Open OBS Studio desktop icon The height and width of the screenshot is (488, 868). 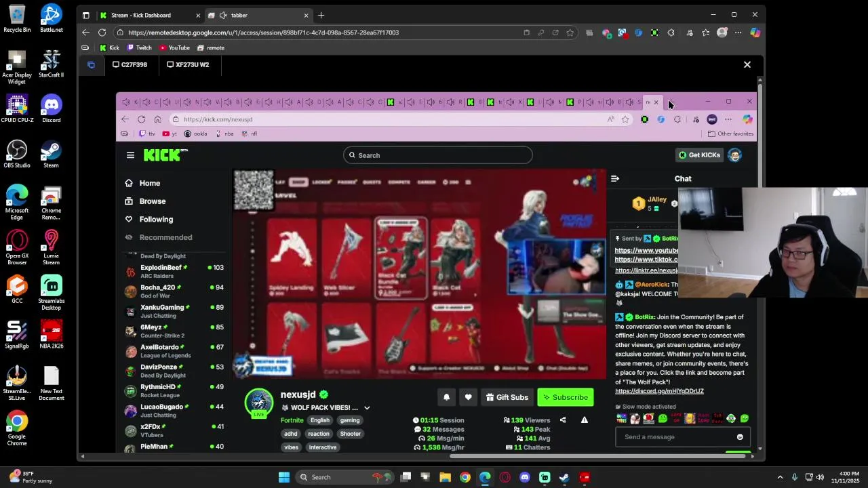pyautogui.click(x=17, y=154)
